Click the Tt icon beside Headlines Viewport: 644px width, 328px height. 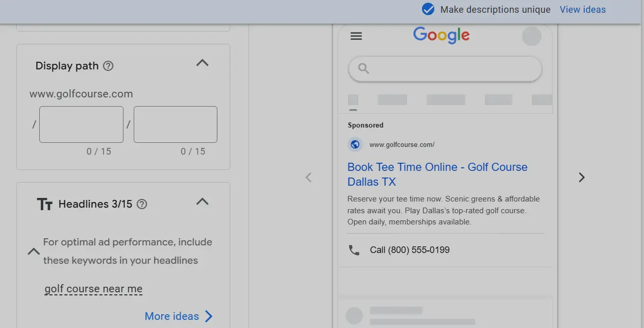(45, 204)
